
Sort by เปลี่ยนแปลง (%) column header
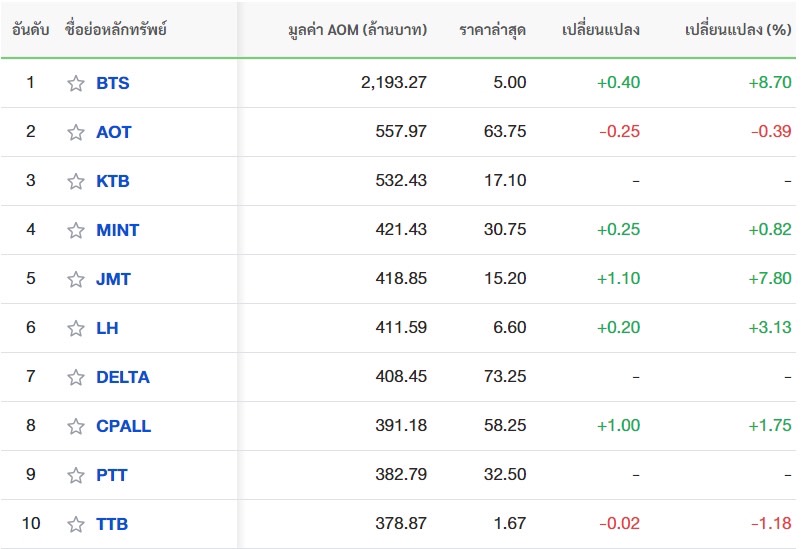coord(738,30)
